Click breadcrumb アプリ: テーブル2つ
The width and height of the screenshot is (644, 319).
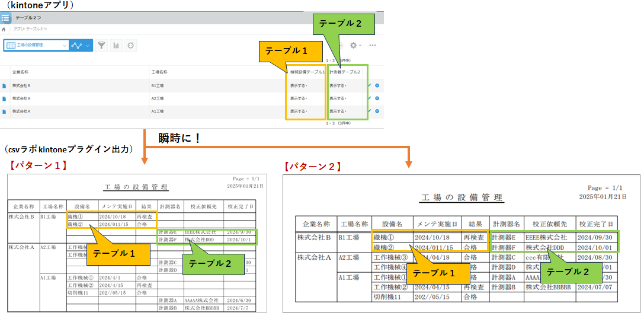31,30
